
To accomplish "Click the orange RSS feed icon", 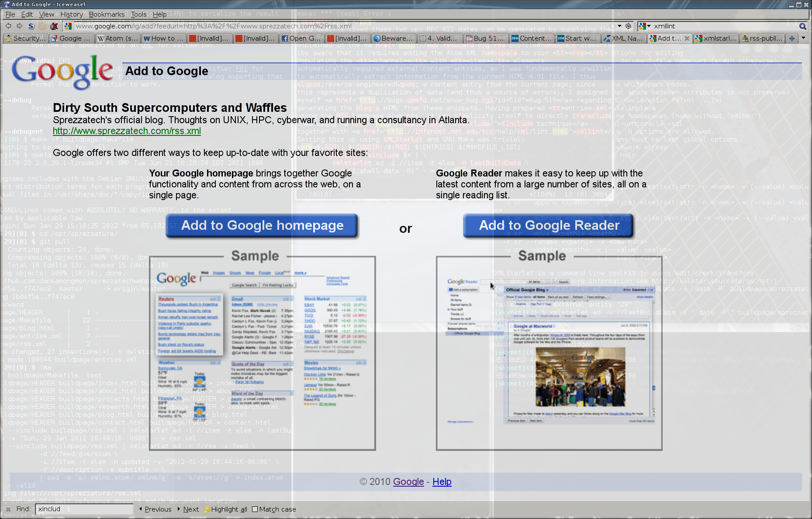I will [x=42, y=26].
